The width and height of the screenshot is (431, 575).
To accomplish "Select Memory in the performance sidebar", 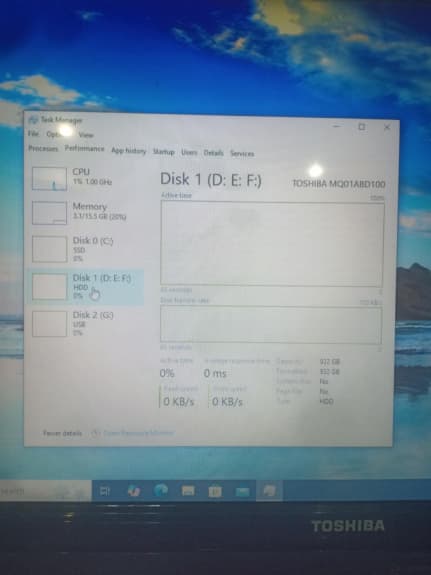I will point(87,212).
